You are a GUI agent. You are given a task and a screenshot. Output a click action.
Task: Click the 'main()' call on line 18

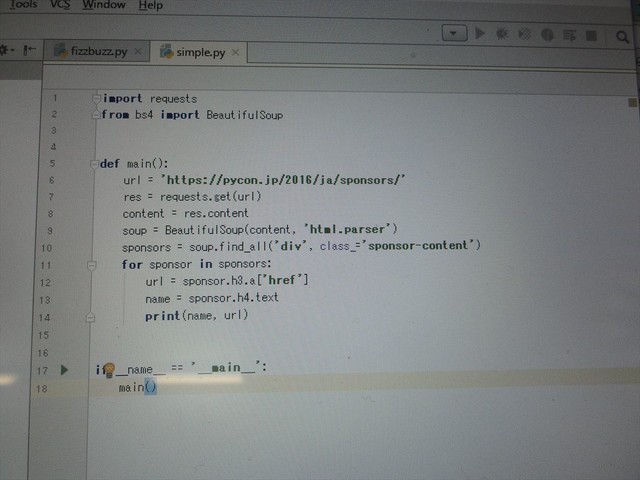(x=138, y=387)
